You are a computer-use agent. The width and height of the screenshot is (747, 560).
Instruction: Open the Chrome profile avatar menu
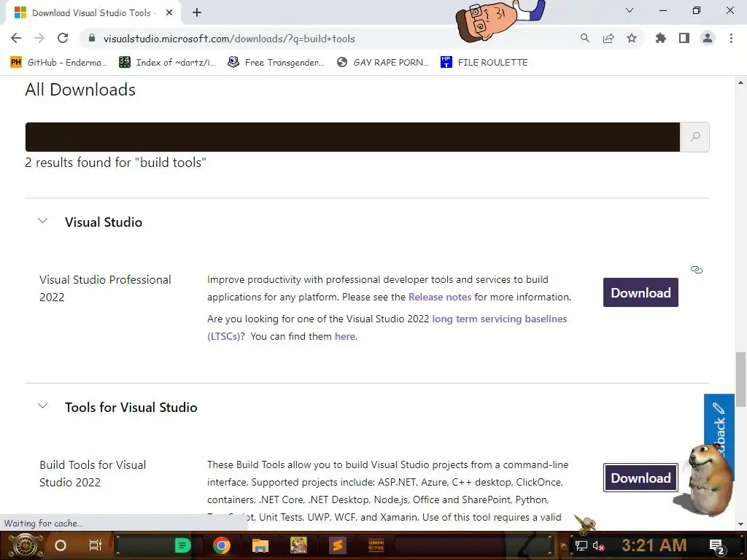pyautogui.click(x=708, y=38)
